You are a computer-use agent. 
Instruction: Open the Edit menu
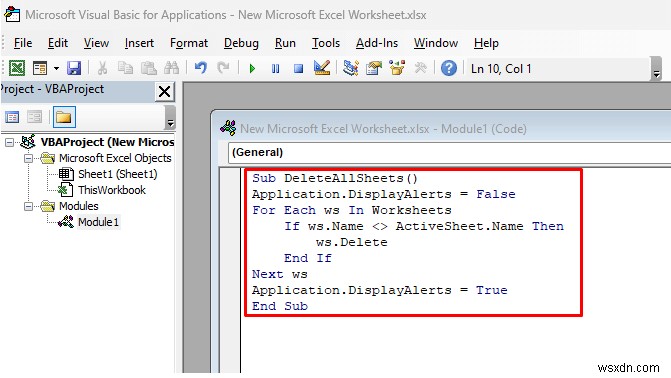[58, 43]
